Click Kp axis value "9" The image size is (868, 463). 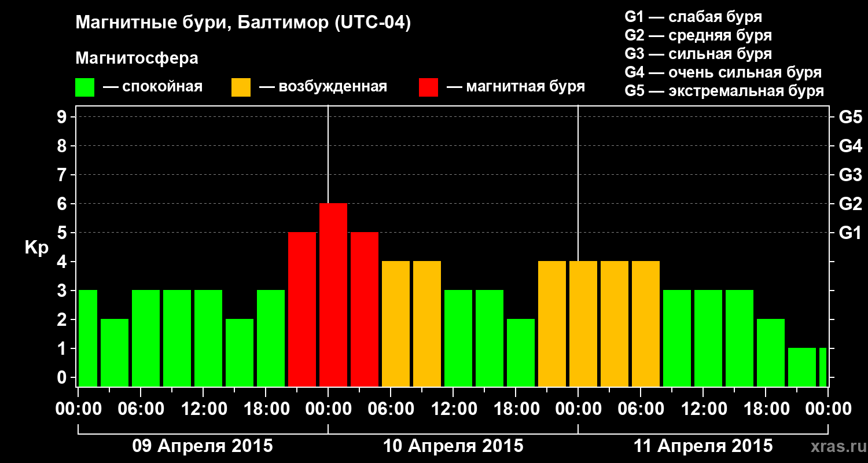63,117
